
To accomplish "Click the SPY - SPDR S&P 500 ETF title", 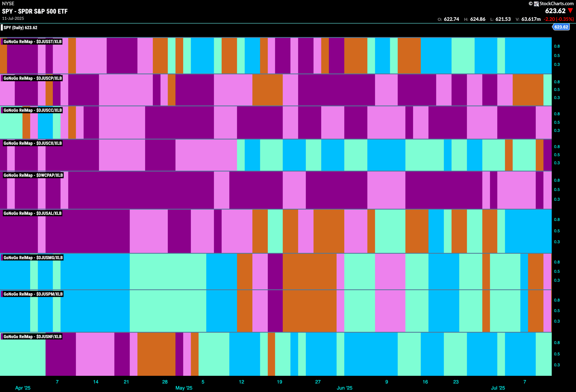I will click(35, 11).
